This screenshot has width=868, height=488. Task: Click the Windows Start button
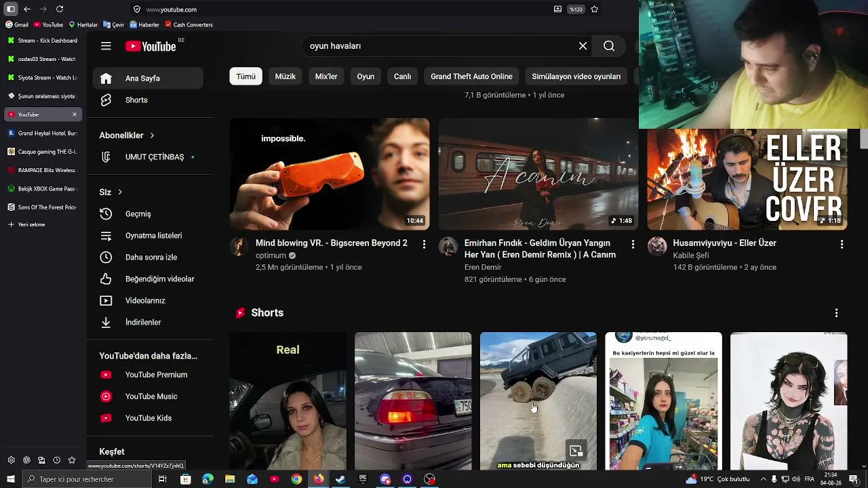[x=11, y=479]
